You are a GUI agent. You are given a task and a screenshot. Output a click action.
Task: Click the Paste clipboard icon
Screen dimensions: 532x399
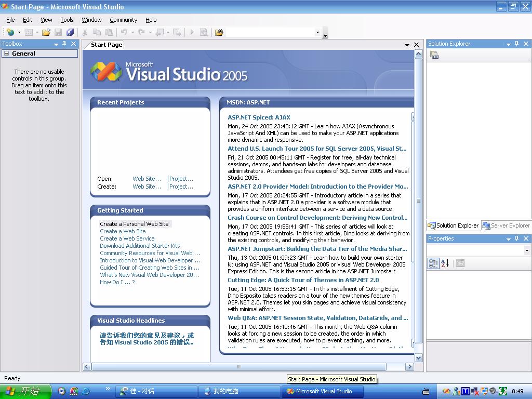(x=109, y=32)
